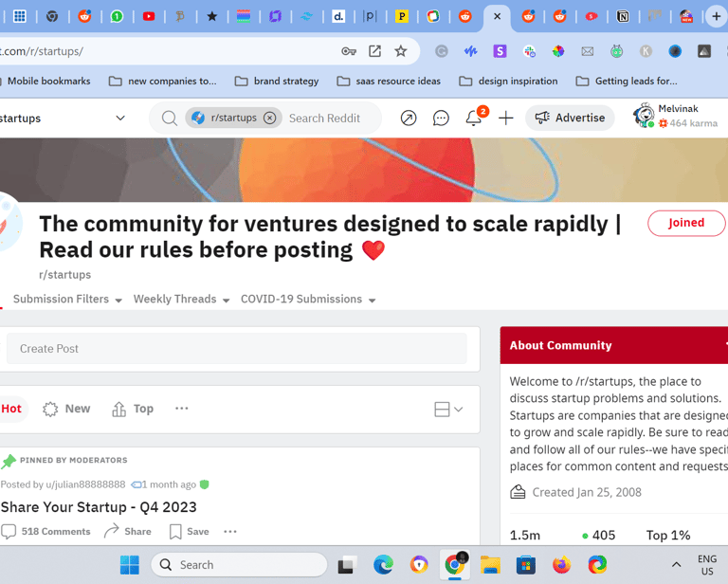Open Reddit chat icon
The height and width of the screenshot is (584, 728).
tap(441, 118)
